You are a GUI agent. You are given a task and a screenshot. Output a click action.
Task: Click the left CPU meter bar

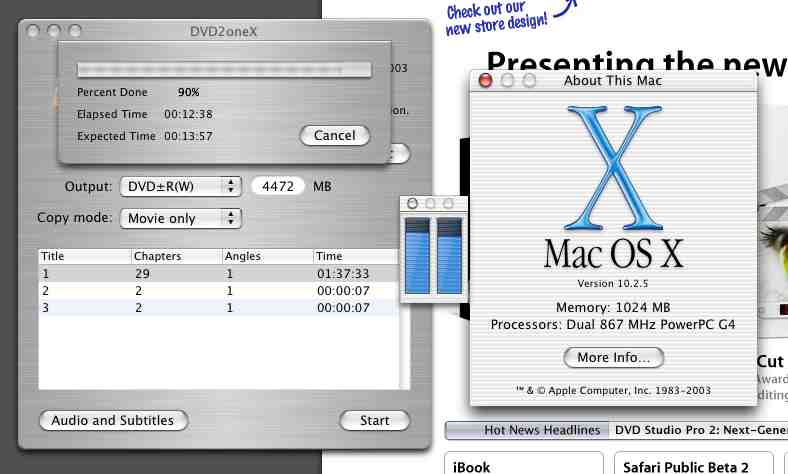[417, 255]
